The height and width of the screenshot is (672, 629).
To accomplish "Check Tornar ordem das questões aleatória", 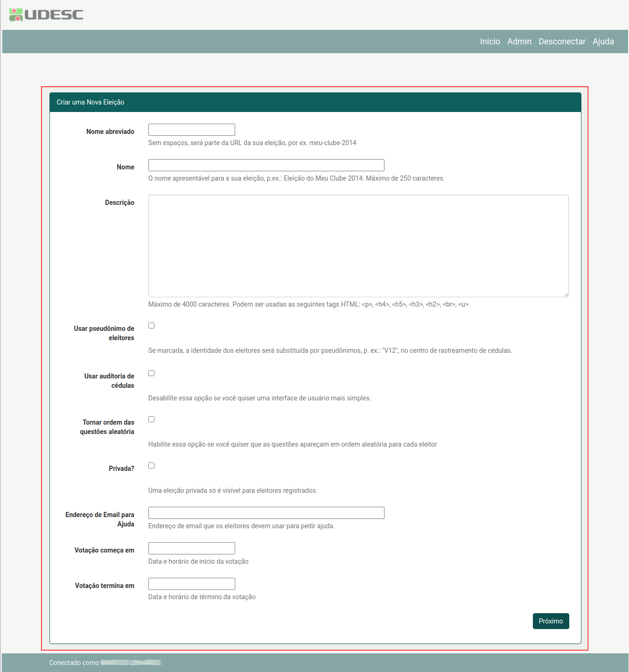I will pos(151,420).
